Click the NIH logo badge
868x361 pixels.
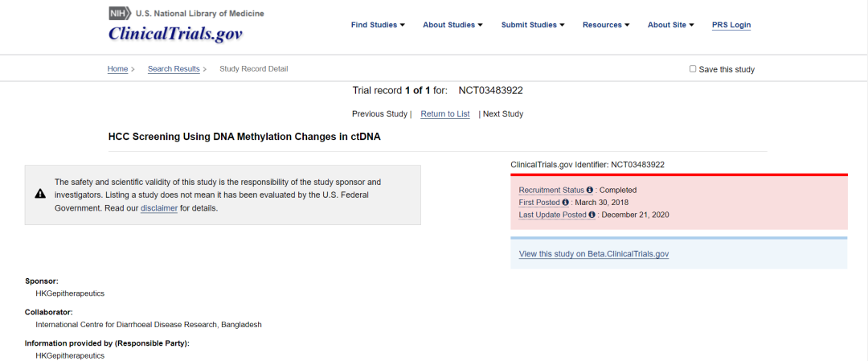[119, 14]
